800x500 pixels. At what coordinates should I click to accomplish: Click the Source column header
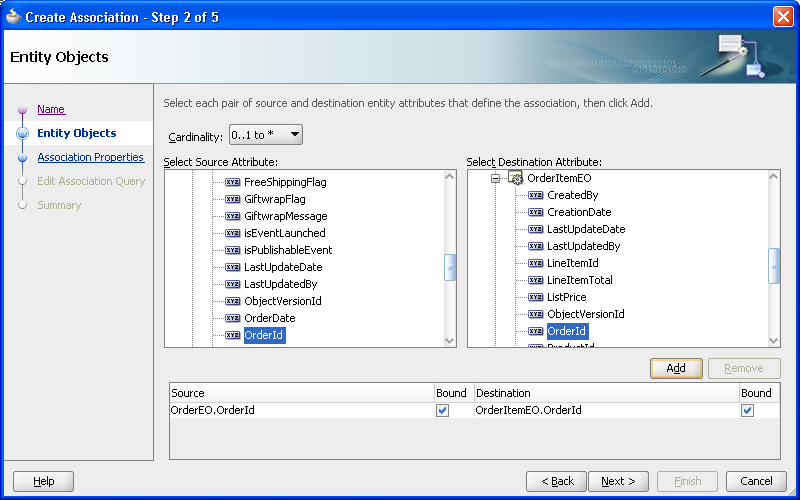coord(302,393)
